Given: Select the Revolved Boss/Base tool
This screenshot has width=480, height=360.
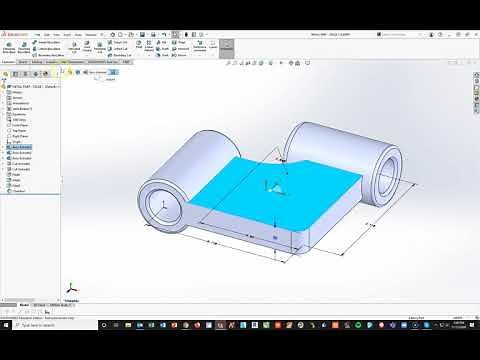Looking at the screenshot, I should 24,48.
